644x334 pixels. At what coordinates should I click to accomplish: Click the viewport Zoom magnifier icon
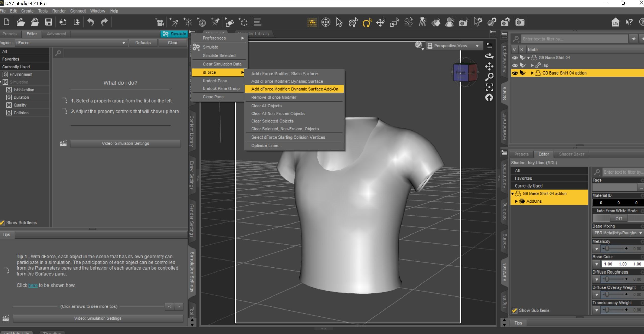(489, 77)
